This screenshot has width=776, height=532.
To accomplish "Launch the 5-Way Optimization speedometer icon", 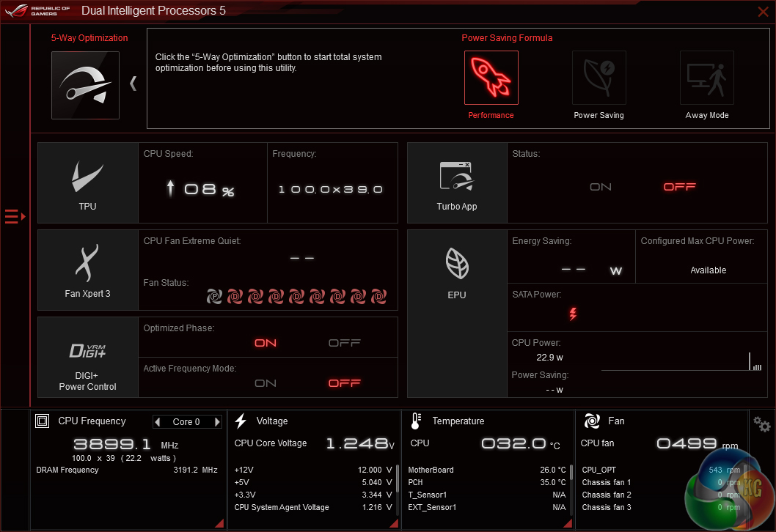I will pos(85,85).
